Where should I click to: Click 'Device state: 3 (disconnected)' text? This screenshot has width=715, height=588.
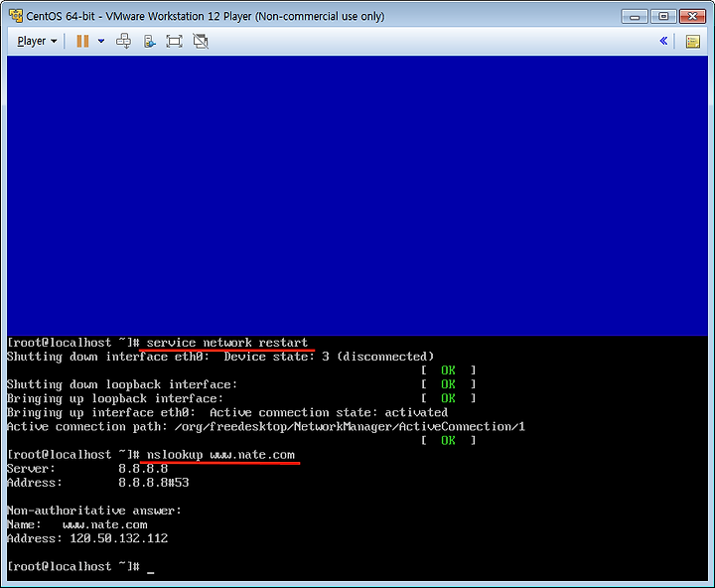pos(329,357)
